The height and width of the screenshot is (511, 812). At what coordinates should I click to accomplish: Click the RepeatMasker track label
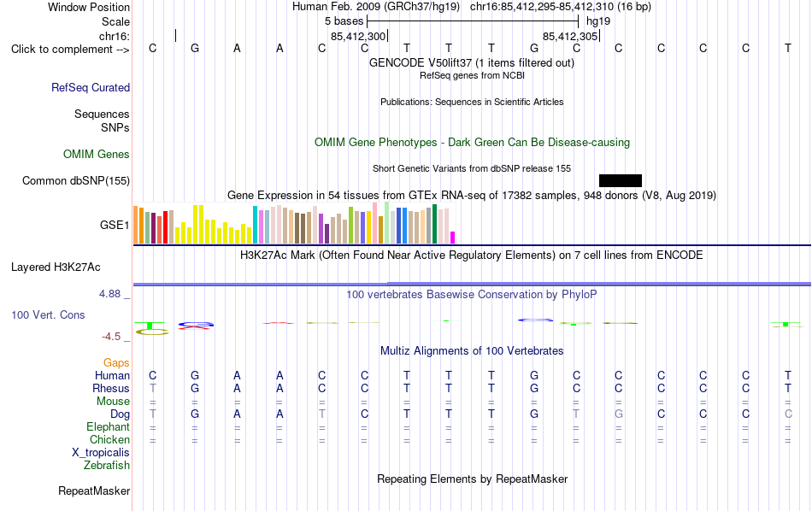point(94,490)
